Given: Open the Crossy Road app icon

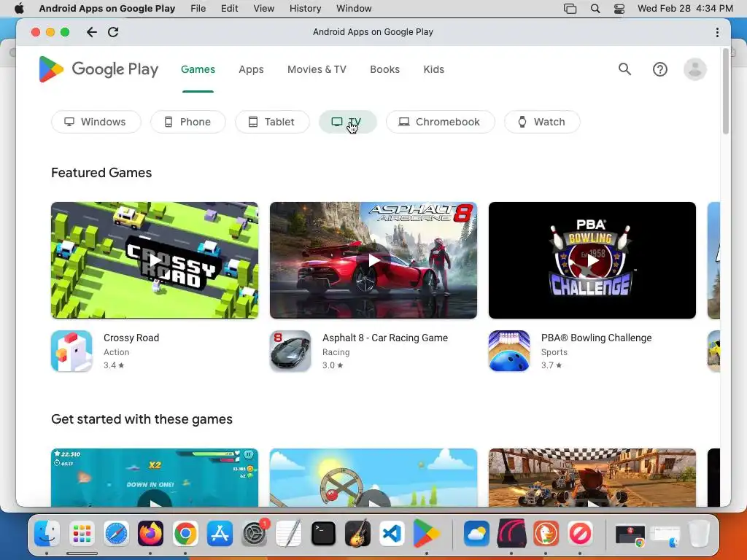Looking at the screenshot, I should [x=71, y=351].
